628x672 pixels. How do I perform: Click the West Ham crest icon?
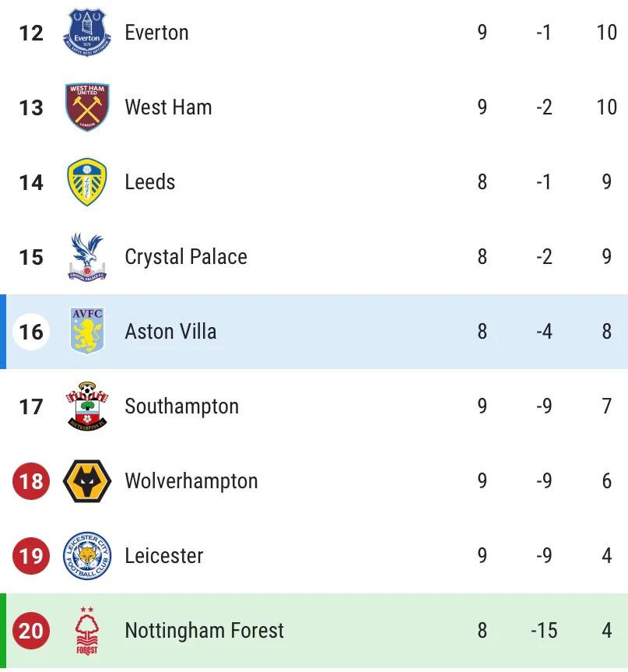[87, 107]
